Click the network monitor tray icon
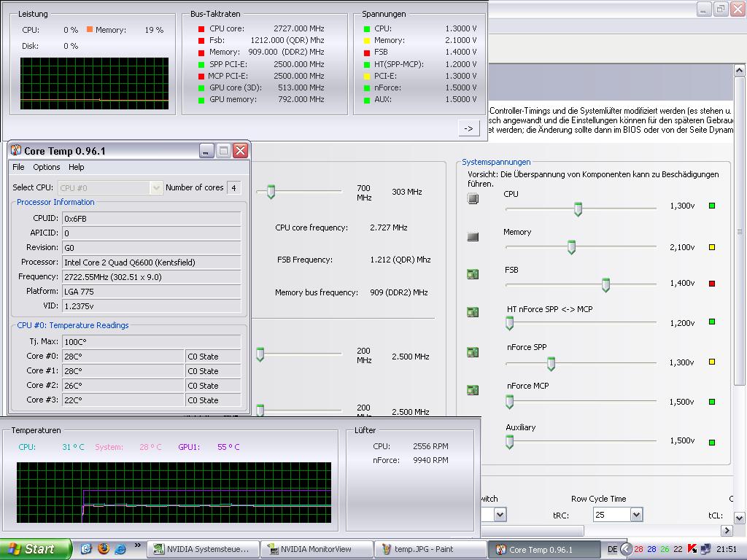The height and width of the screenshot is (560, 747). pos(705,549)
